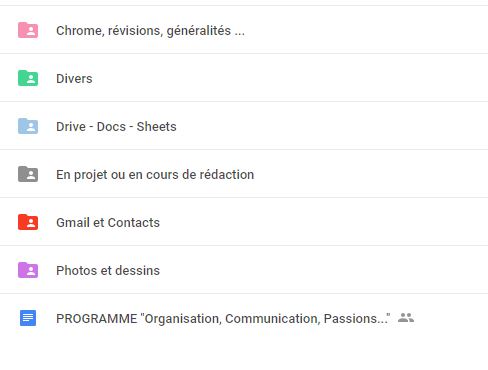Open the PROGRAMME Organisation, Communication document
Screen dimensions: 488x370
(223, 319)
